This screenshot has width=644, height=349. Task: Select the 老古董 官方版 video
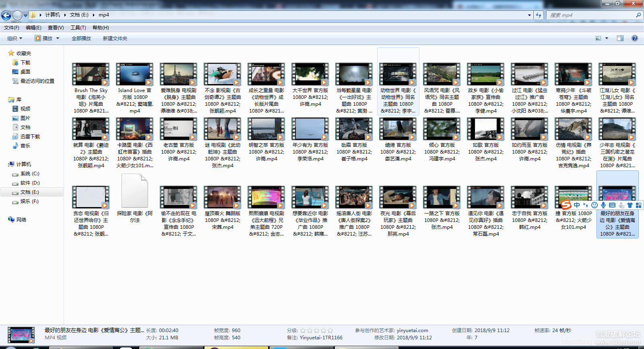[179, 140]
